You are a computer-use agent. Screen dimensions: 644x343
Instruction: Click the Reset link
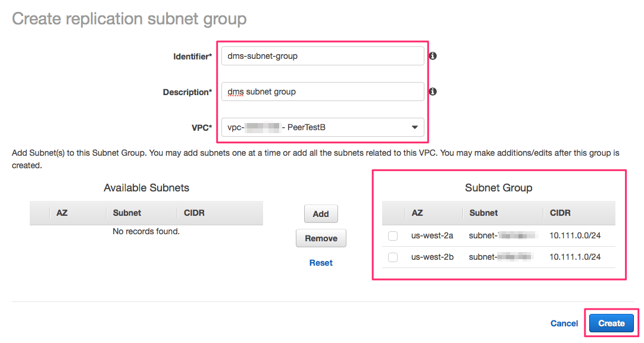coord(321,263)
